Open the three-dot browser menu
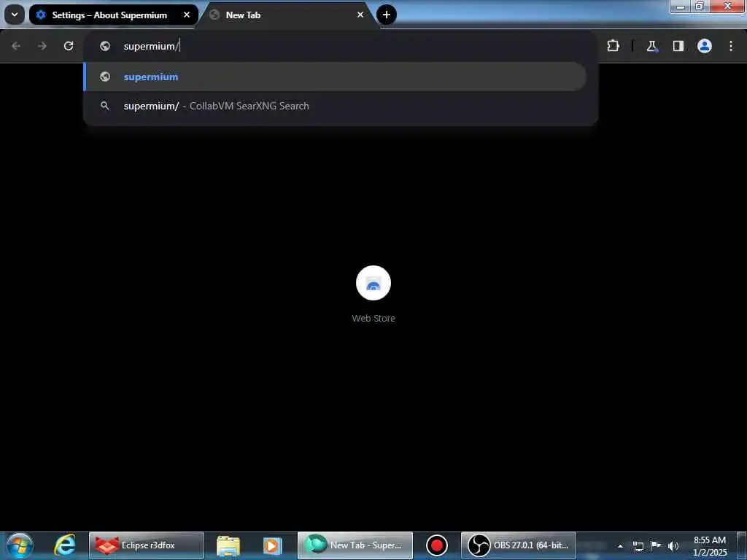Image resolution: width=747 pixels, height=560 pixels. [x=731, y=46]
